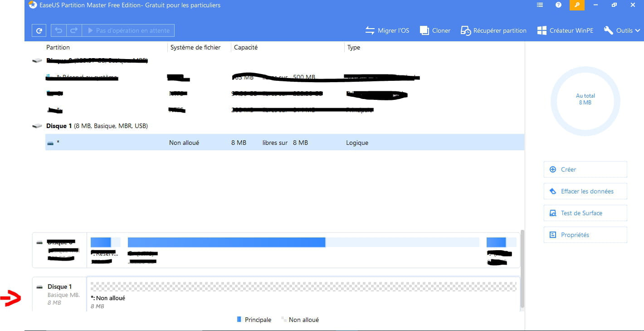Run the Test de Surface
Screen dimensions: 644x331
point(585,213)
